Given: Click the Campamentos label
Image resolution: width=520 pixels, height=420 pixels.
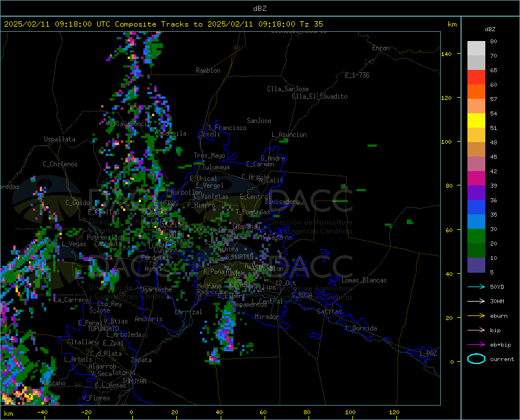Looking at the screenshot, I should point(248,304).
